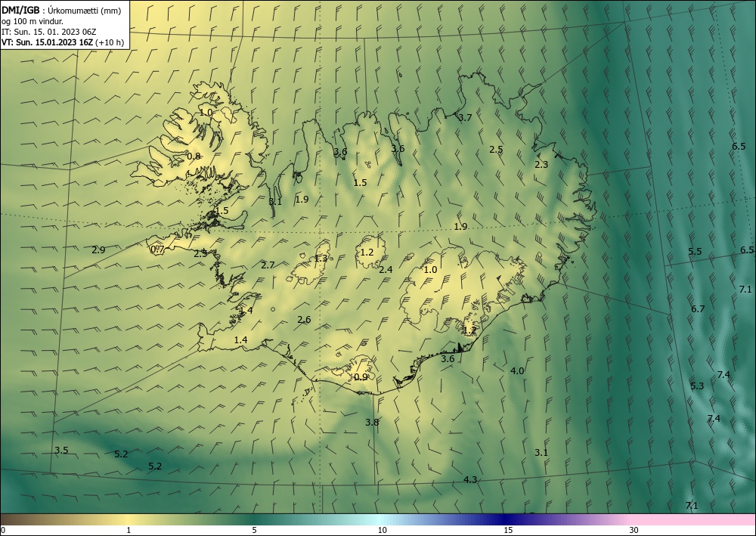Click the 2.6 value in south Iceland
This screenshot has height=536, width=756.
[304, 320]
